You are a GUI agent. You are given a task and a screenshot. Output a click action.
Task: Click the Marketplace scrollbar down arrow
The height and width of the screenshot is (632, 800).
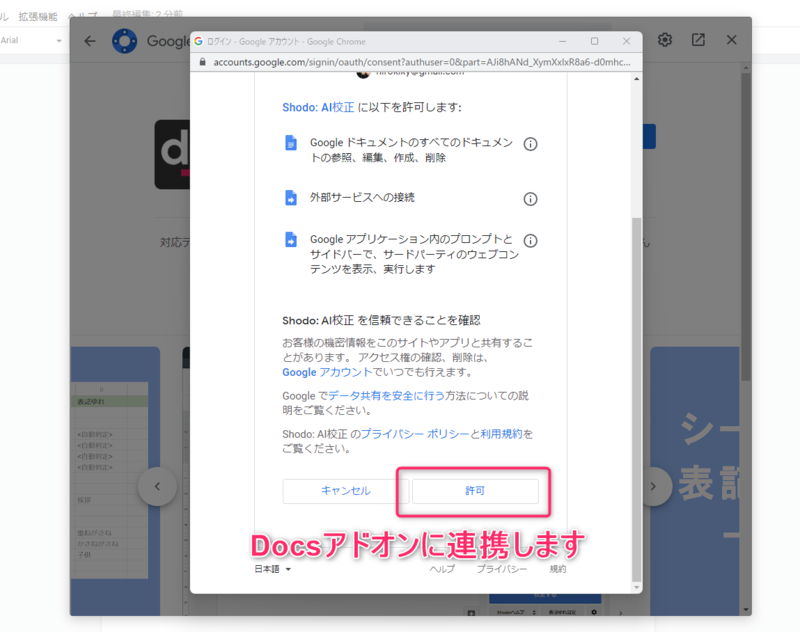click(x=745, y=610)
